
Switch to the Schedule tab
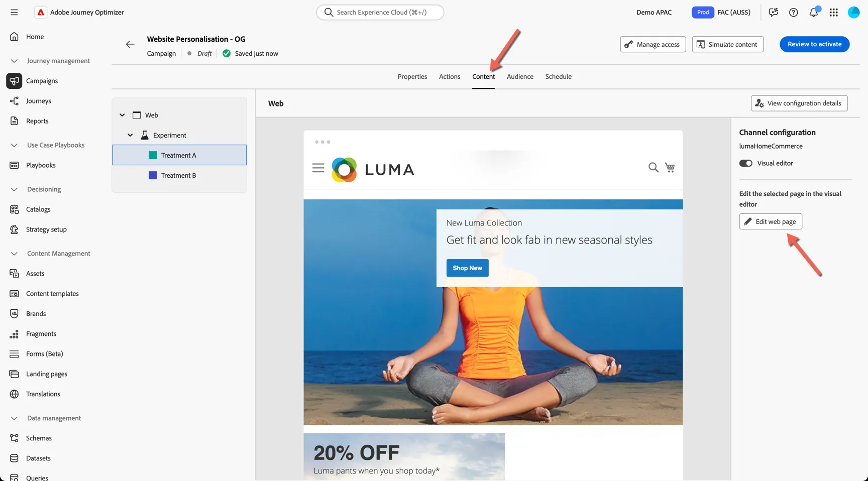559,77
